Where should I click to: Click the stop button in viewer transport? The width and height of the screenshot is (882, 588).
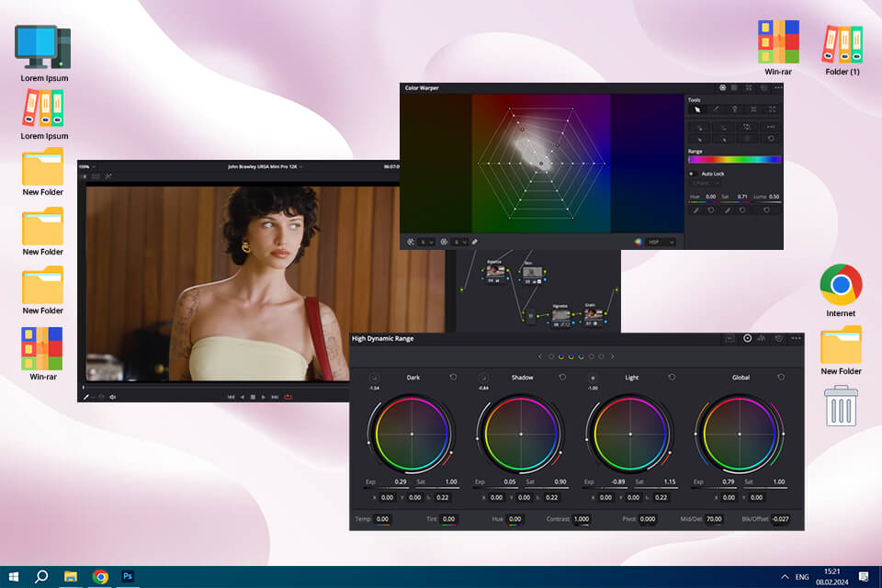click(x=254, y=397)
